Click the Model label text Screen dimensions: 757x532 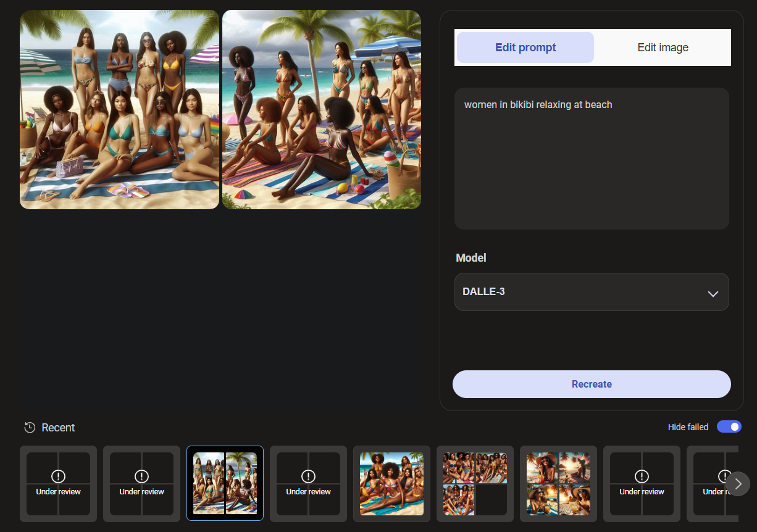pyautogui.click(x=471, y=258)
